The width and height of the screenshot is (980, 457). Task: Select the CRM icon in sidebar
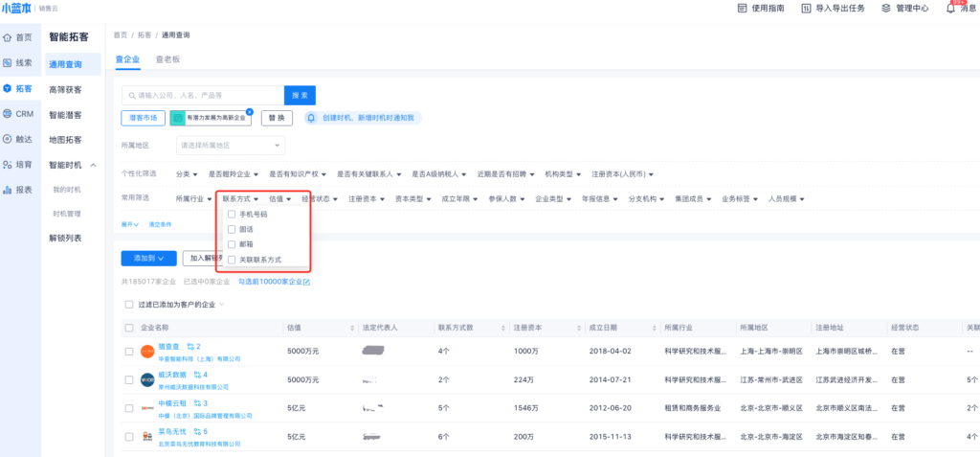tap(9, 113)
